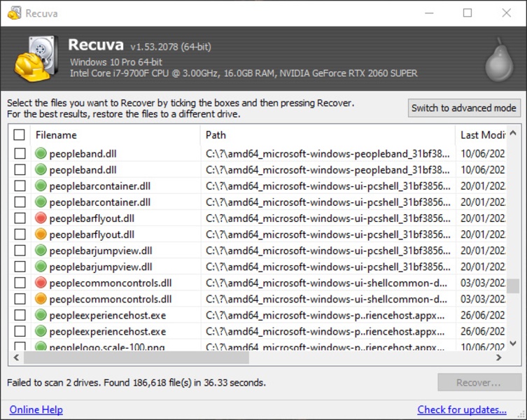Click the Check for updates link
The image size is (527, 420).
[462, 409]
